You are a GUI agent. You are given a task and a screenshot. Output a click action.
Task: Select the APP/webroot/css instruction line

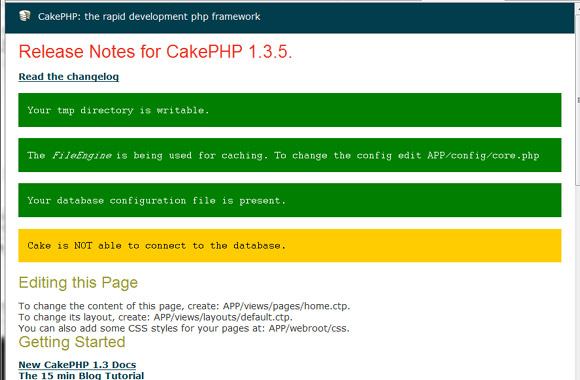pos(184,328)
